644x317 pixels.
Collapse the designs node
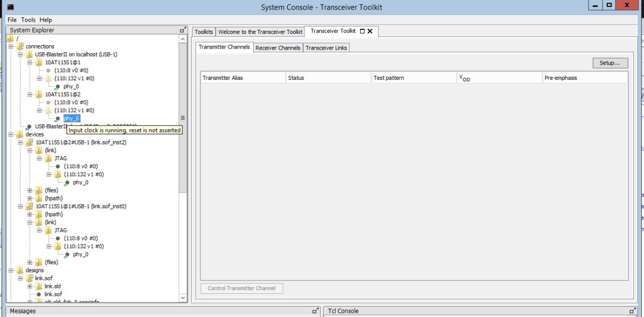(11, 270)
